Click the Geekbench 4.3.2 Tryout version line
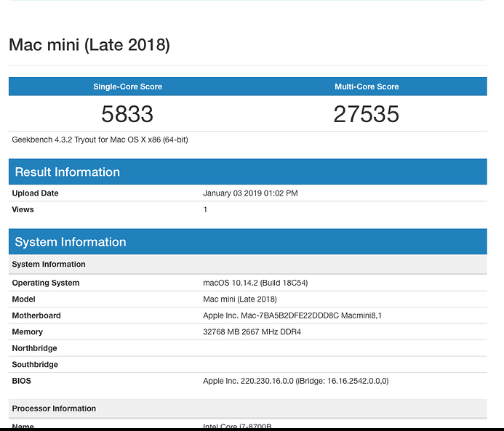This screenshot has width=504, height=431. click(x=100, y=140)
